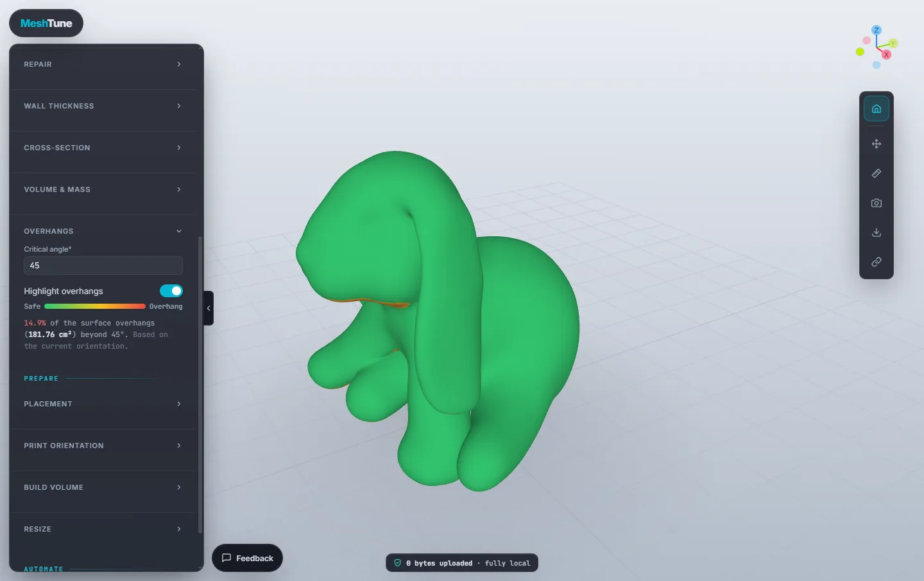Click the unlabeled pink axis dot
The image size is (924, 581).
click(866, 40)
